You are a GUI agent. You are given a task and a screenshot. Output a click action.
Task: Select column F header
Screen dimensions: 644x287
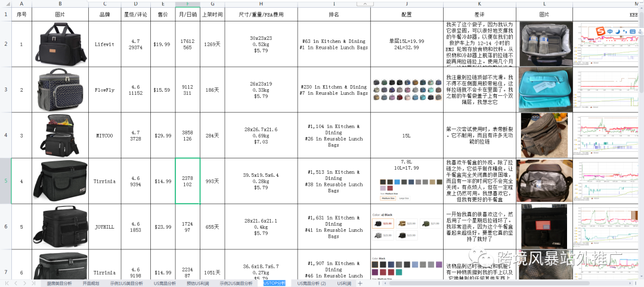188,4
